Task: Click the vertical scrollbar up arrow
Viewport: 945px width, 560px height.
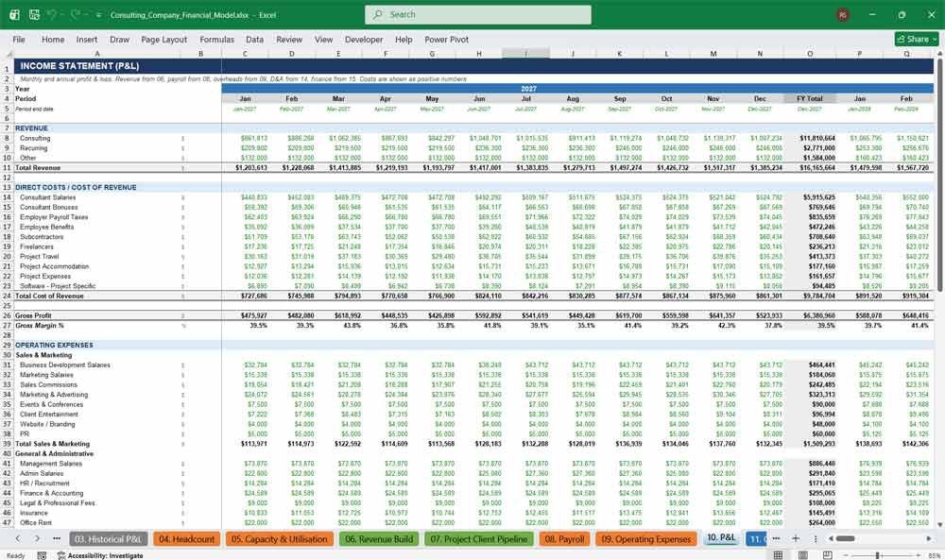Action: point(939,54)
